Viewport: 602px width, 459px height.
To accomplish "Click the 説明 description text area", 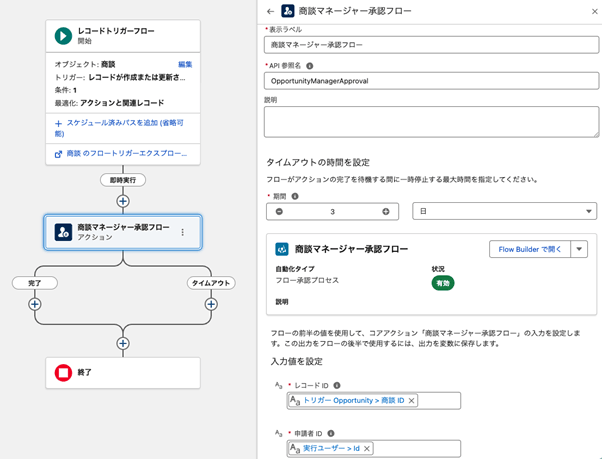I will 430,121.
